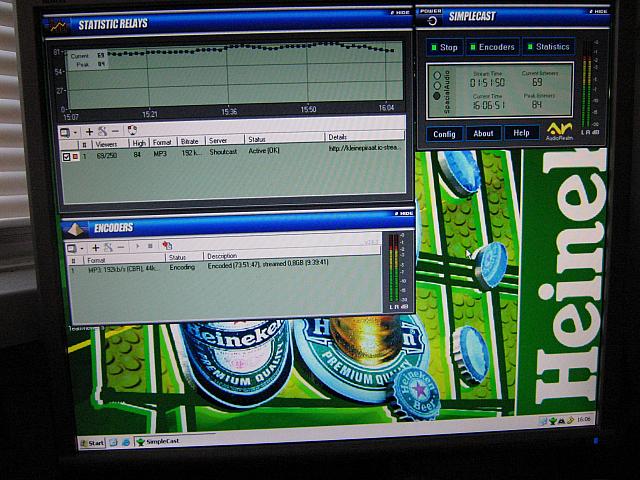Open the SimpleCast Help
This screenshot has width=640, height=480.
pyautogui.click(x=522, y=133)
